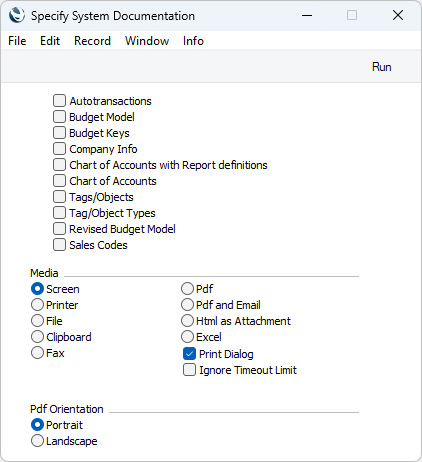The width and height of the screenshot is (422, 462).
Task: Select the Printer media option
Action: pos(37,304)
